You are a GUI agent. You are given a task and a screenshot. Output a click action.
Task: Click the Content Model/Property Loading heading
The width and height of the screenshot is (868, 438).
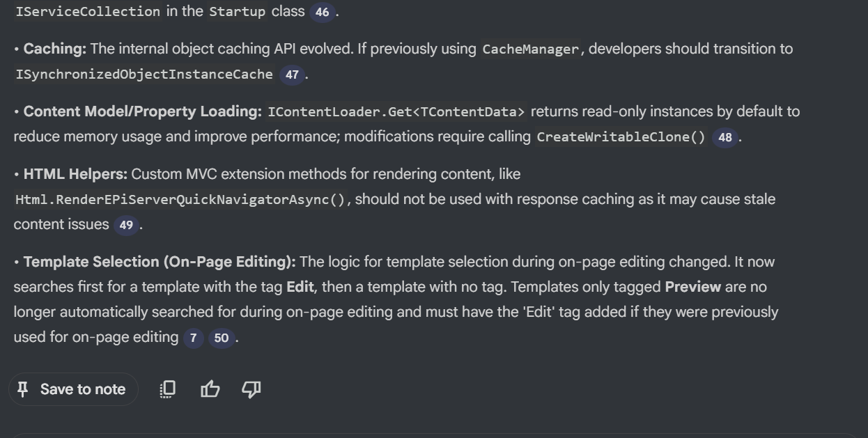(x=142, y=111)
